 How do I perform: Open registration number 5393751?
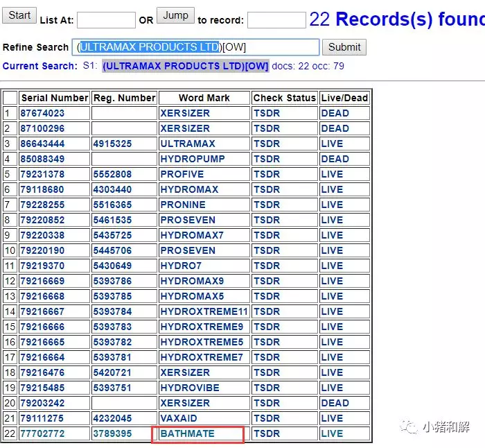click(x=112, y=388)
